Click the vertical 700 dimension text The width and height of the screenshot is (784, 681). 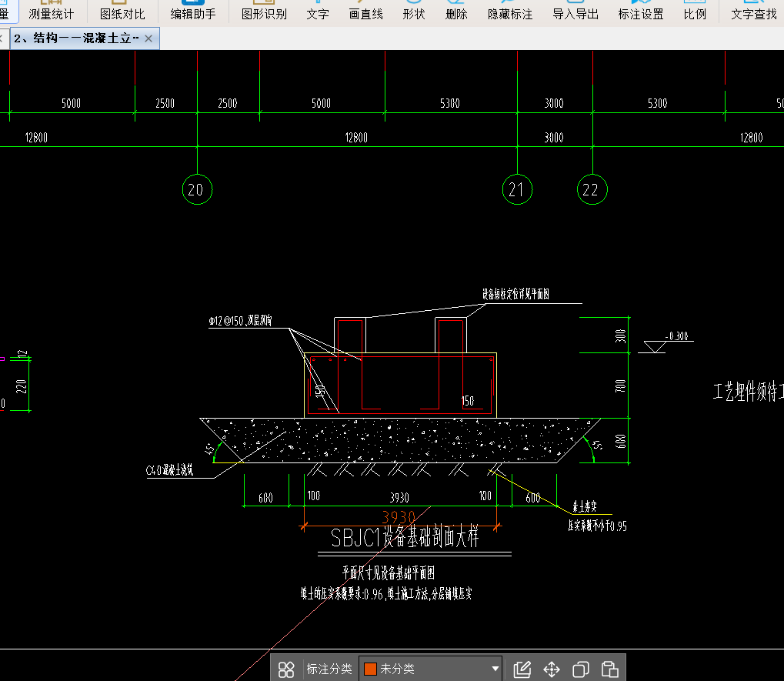pos(620,386)
